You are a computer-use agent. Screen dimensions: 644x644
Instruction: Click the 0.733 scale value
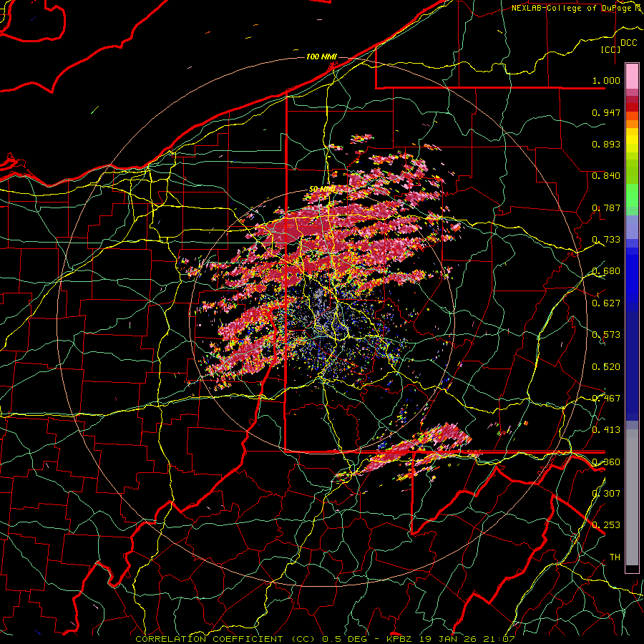coord(606,239)
